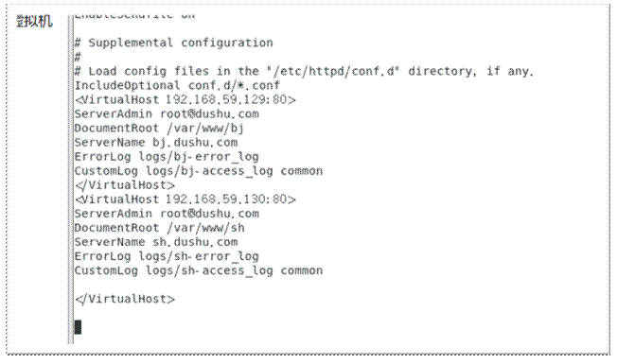
Task: Click the Load config files comment line
Action: click(x=304, y=71)
